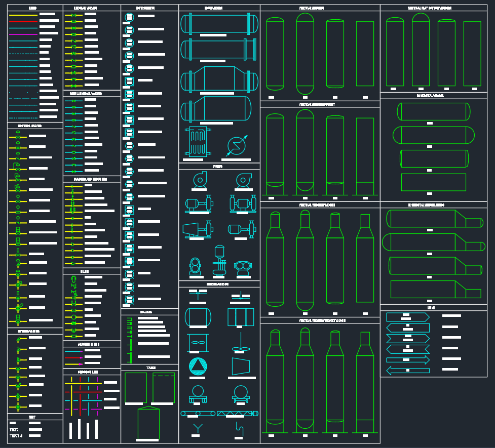This screenshot has height=448, width=495.
Task: Click the trapezoid symbol in the miscellaneous section
Action: pyautogui.click(x=241, y=366)
